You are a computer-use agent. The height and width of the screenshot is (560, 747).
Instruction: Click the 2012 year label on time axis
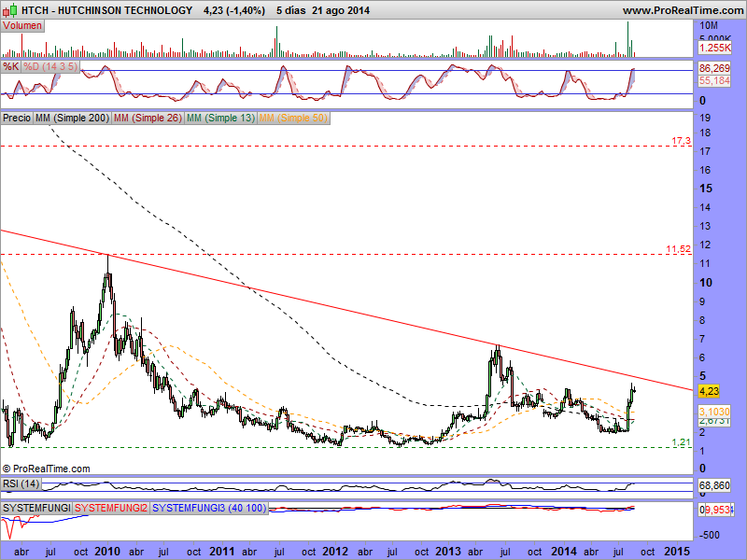point(335,552)
